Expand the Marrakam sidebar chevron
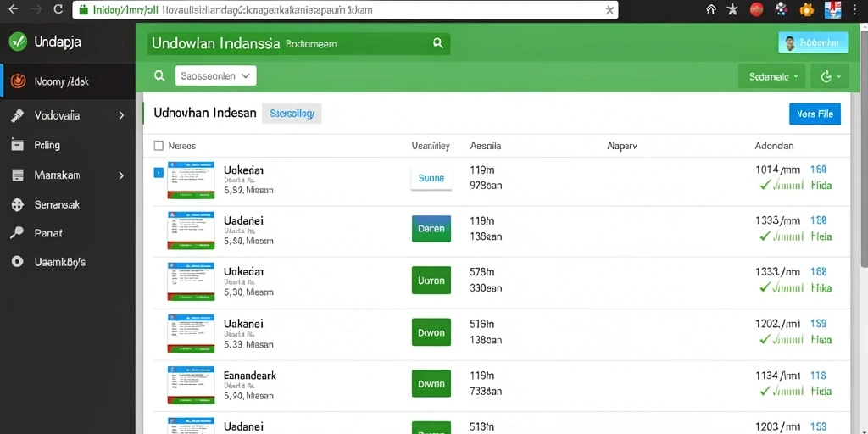Image resolution: width=868 pixels, height=434 pixels. [121, 175]
